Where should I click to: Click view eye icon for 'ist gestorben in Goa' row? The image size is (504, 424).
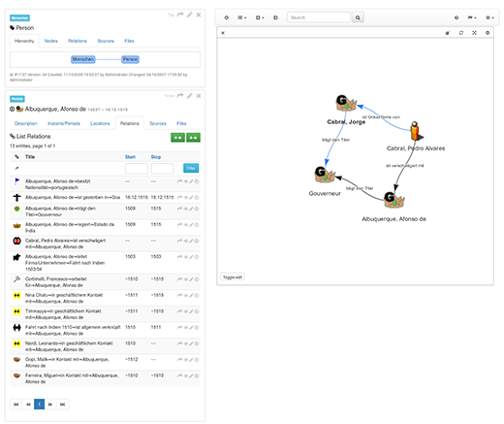tap(186, 197)
